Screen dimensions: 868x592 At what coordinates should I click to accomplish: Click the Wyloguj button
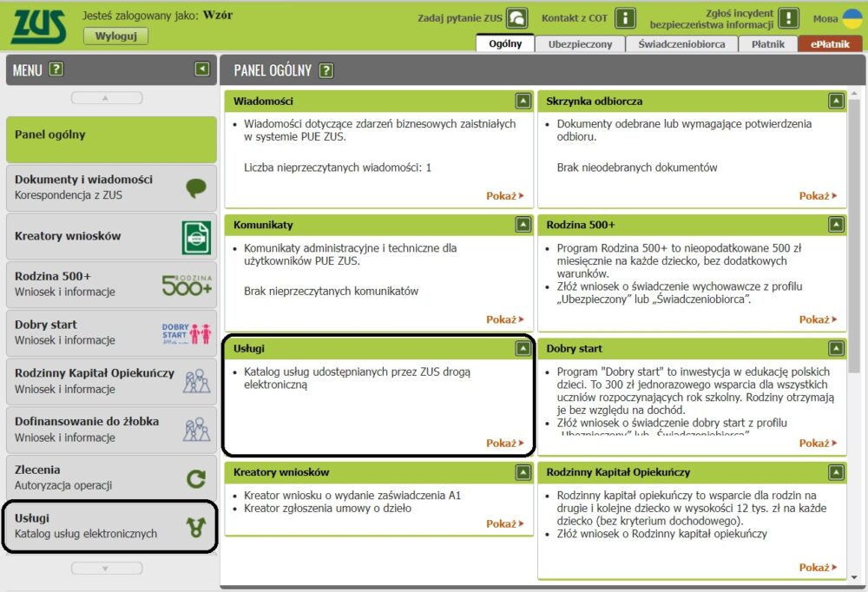(115, 36)
